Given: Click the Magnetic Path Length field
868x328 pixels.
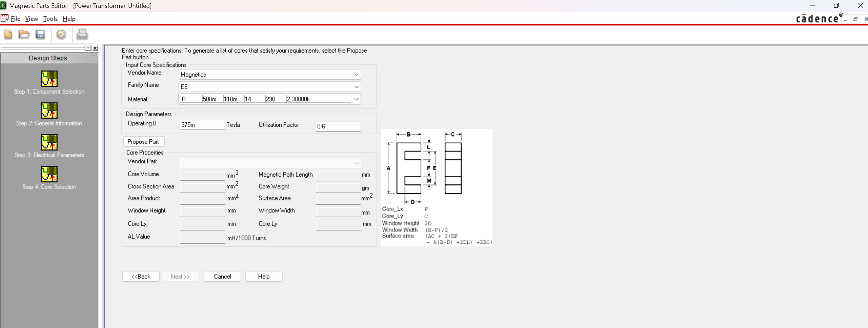Looking at the screenshot, I should tap(338, 176).
